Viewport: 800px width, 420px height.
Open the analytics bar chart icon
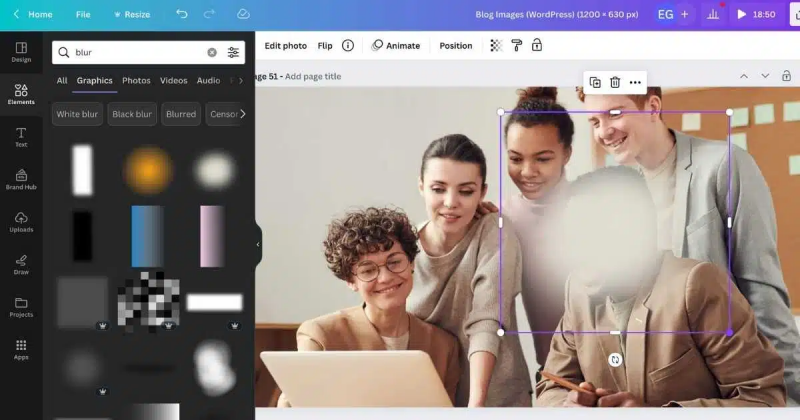coord(713,14)
